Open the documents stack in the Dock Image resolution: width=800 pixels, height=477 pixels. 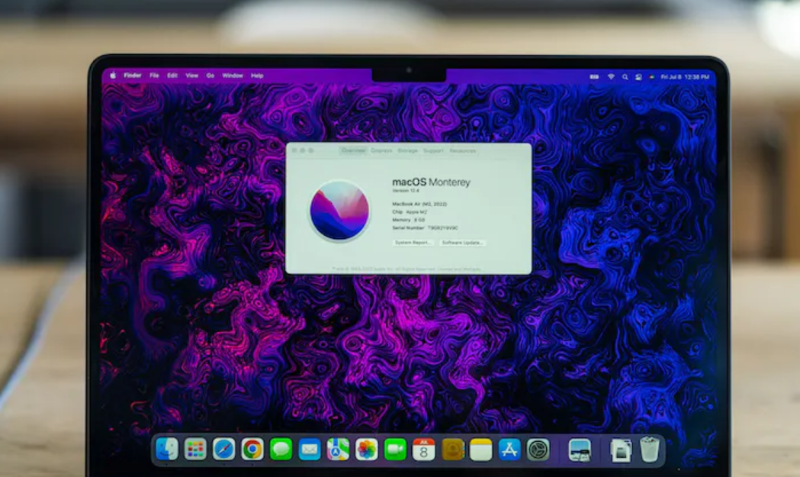click(620, 450)
